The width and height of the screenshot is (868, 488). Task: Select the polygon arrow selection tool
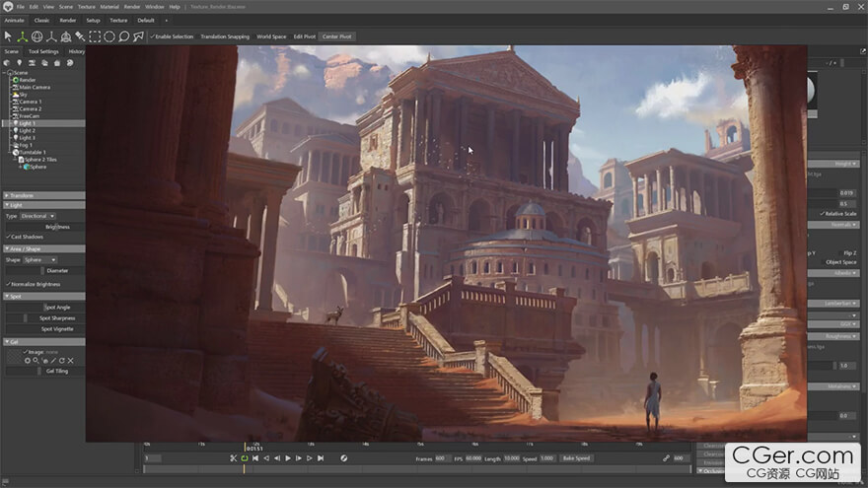(x=138, y=36)
